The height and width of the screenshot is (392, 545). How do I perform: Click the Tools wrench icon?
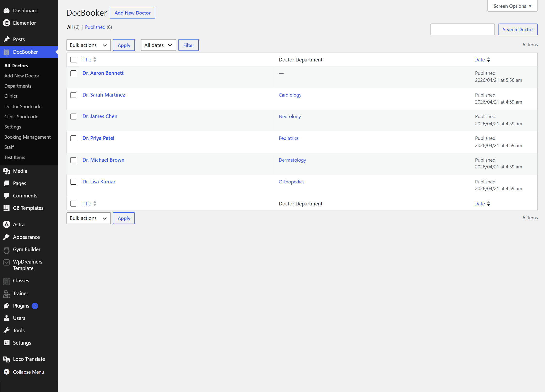pos(7,330)
